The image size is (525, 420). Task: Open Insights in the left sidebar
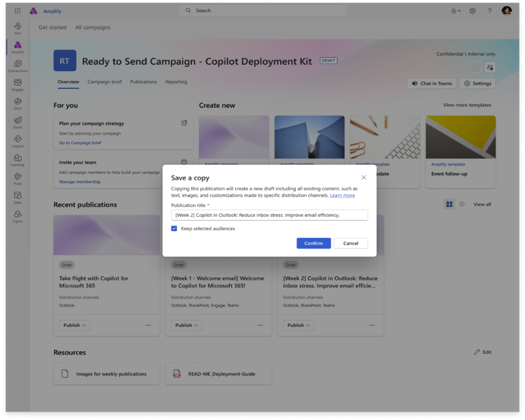click(18, 141)
